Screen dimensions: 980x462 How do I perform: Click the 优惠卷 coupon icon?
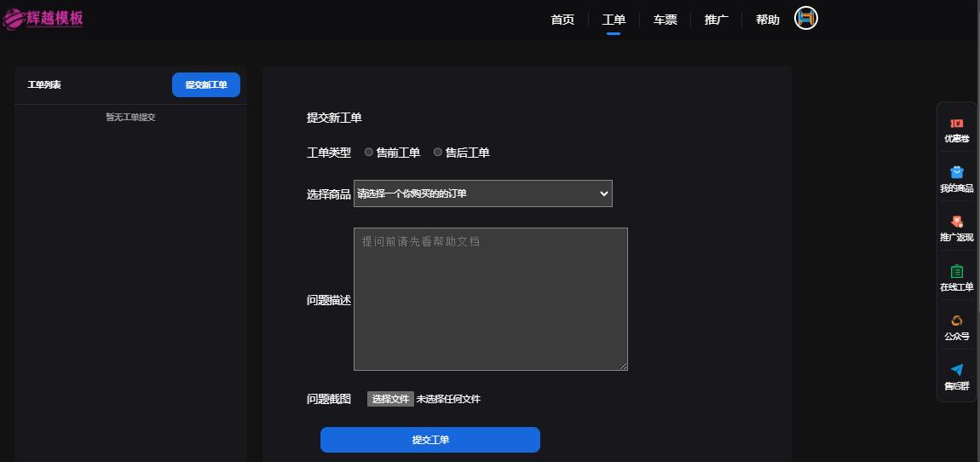click(956, 124)
